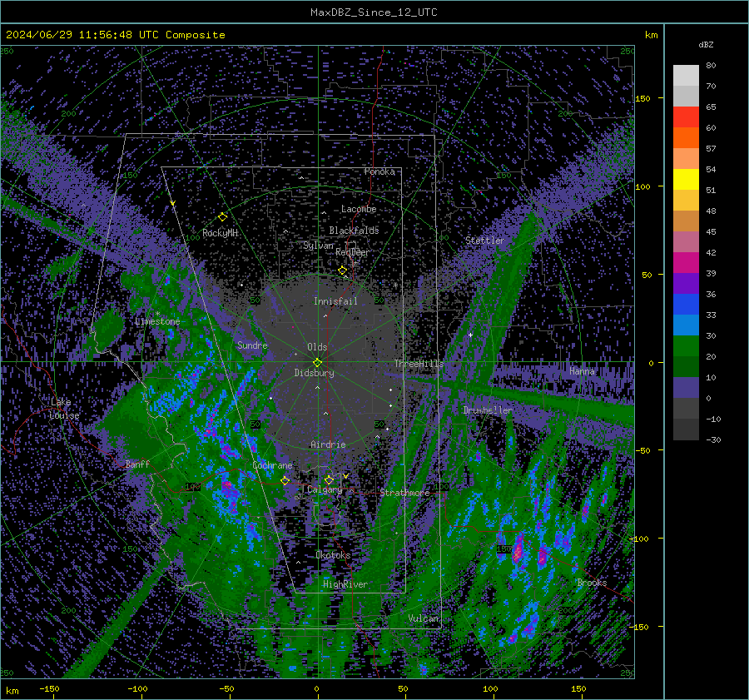
Task: Click the Vulcan label
Action: pyautogui.click(x=424, y=618)
